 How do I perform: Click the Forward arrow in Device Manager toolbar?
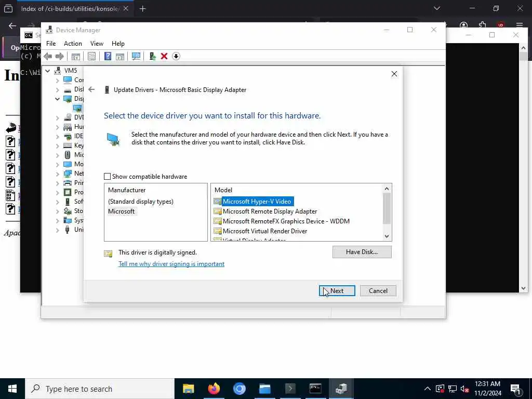tap(59, 56)
